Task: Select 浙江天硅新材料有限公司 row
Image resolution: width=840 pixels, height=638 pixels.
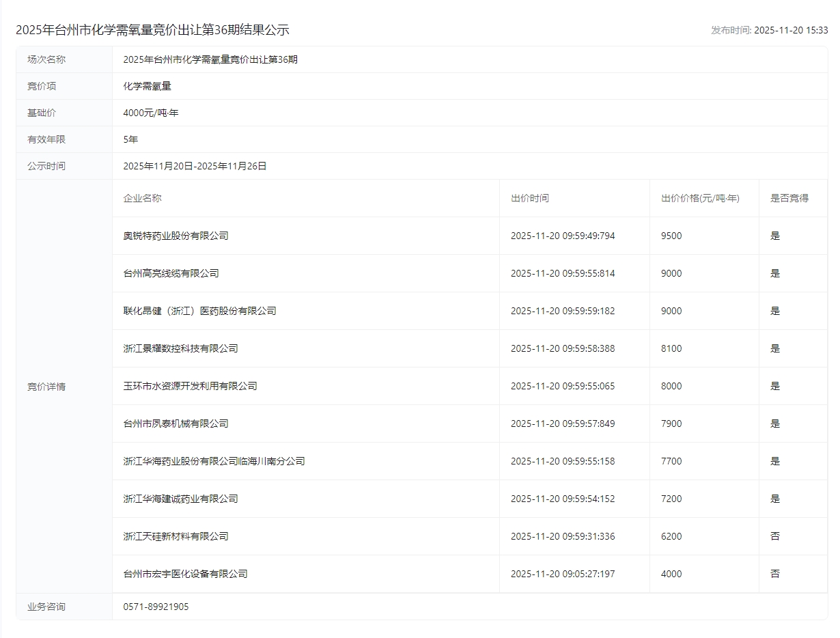Action: 176,536
